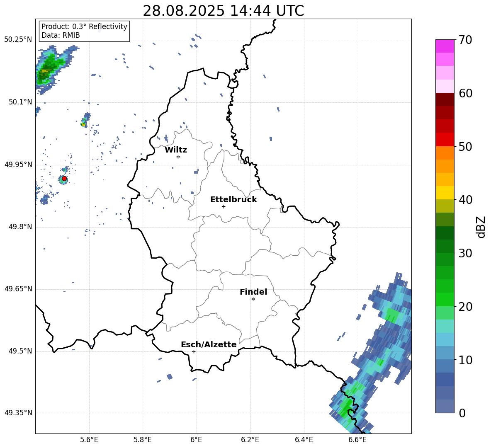This screenshot has height=448, width=491.
Task: Click the plot title '28.08.2025 14:44 UTC'
Action: 223,11
